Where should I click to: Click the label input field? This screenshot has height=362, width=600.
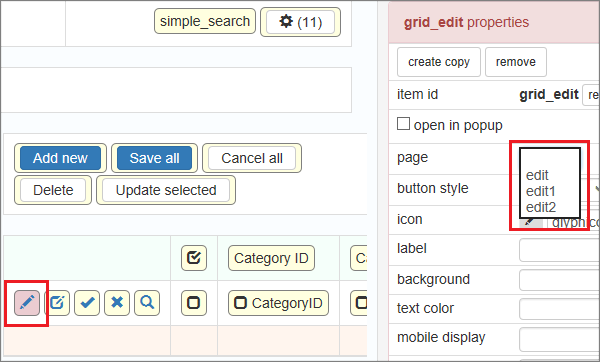coord(559,250)
